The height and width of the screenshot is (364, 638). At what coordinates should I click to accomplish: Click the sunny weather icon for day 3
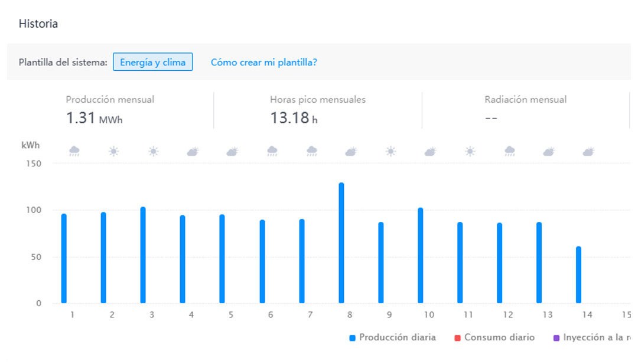click(154, 152)
